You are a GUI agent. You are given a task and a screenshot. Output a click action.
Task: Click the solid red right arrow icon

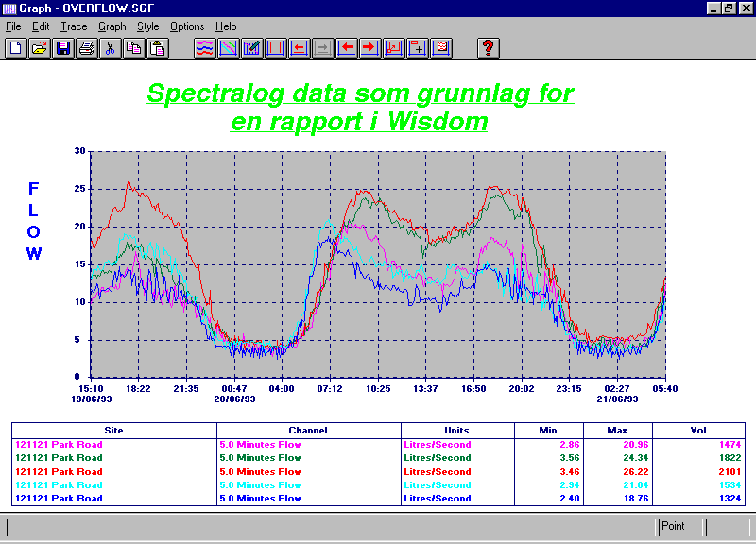pos(370,48)
